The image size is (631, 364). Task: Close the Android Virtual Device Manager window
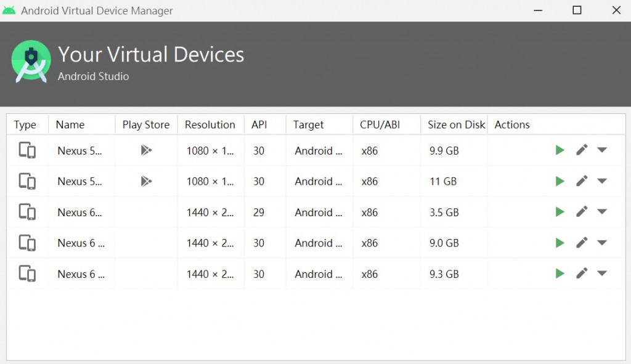pyautogui.click(x=616, y=10)
